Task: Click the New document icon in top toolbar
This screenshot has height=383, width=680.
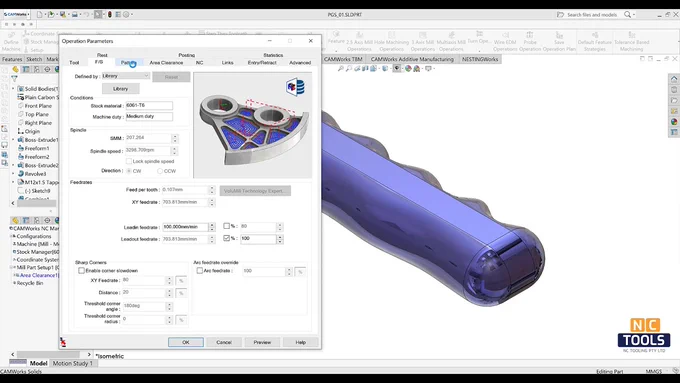Action: pos(39,14)
